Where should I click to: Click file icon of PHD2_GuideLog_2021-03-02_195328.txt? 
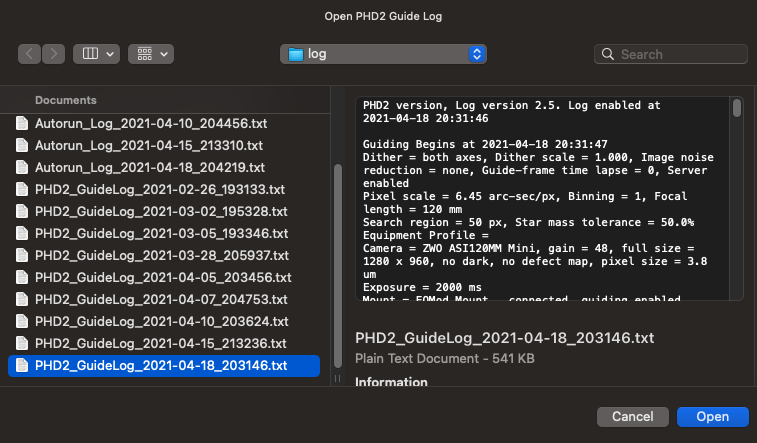(22, 211)
